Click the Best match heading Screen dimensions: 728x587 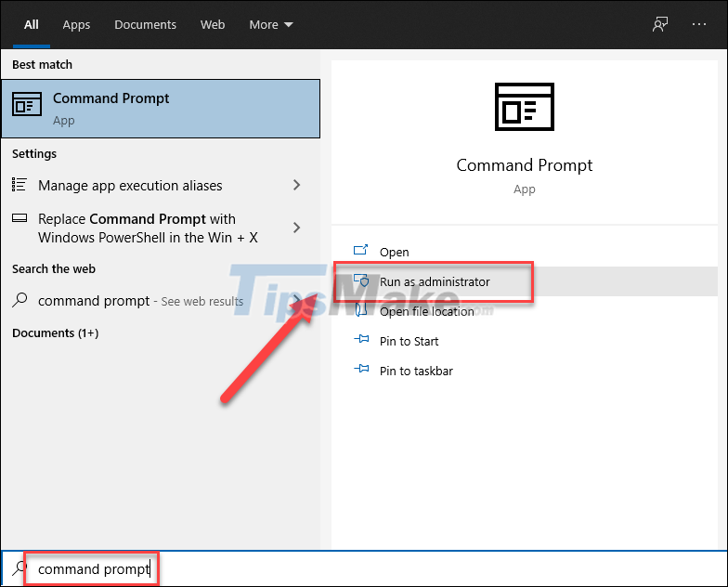click(x=43, y=65)
